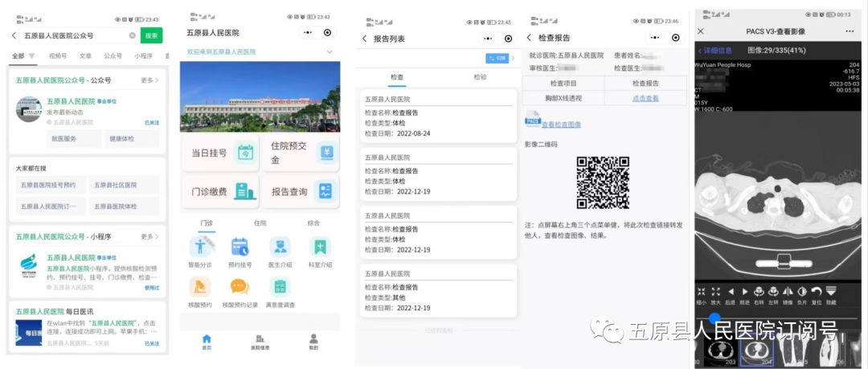The height and width of the screenshot is (369, 868).
Task: Open the 每日医讯 article thumbnail
Action: click(x=29, y=333)
